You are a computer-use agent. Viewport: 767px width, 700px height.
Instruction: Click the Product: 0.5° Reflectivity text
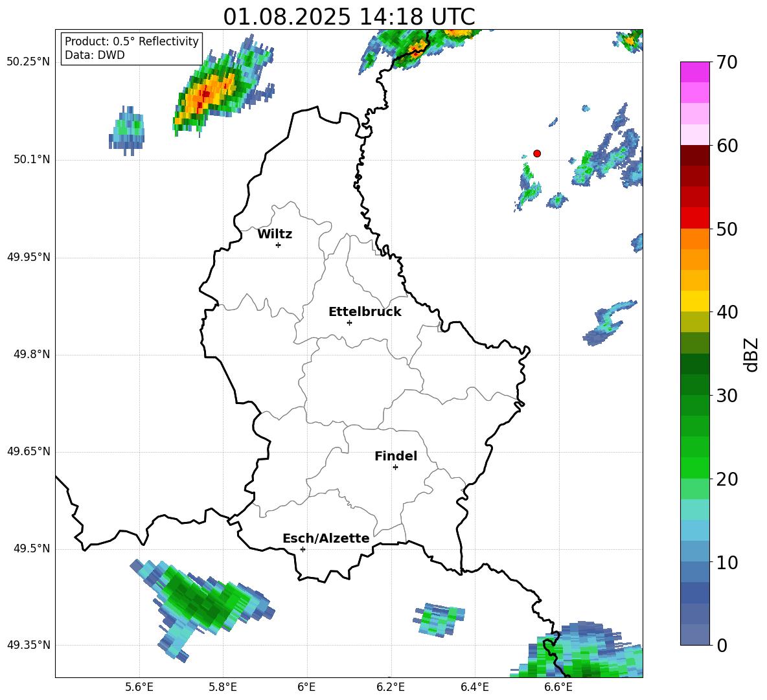tap(132, 41)
